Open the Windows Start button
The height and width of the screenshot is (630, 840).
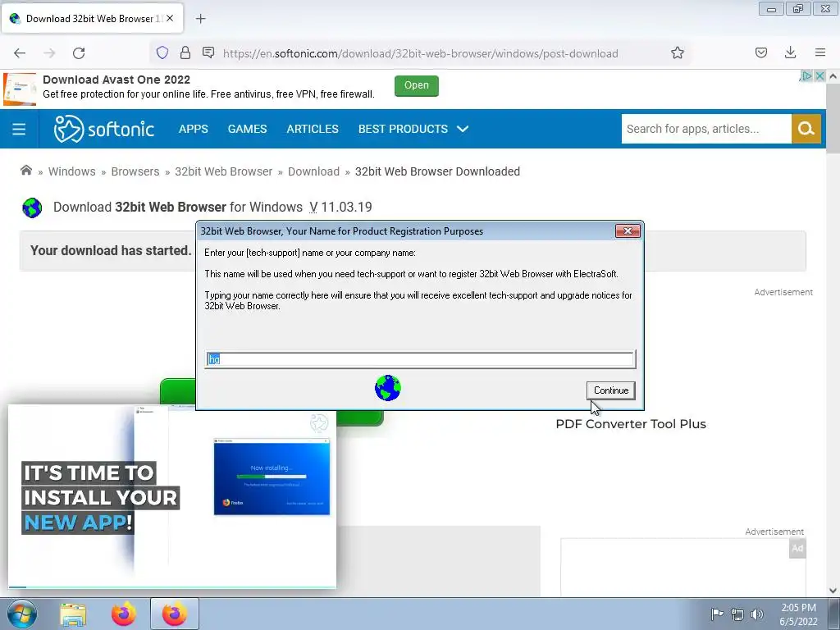(22, 614)
